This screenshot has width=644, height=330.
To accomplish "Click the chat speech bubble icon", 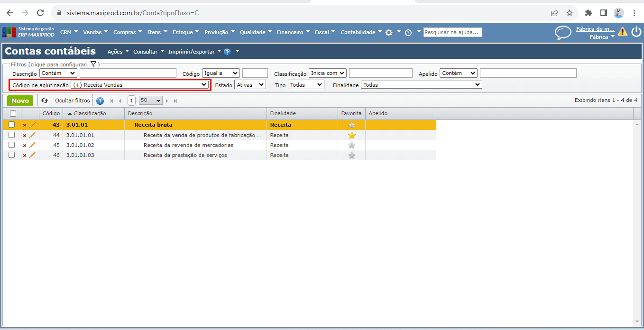I will tap(563, 32).
